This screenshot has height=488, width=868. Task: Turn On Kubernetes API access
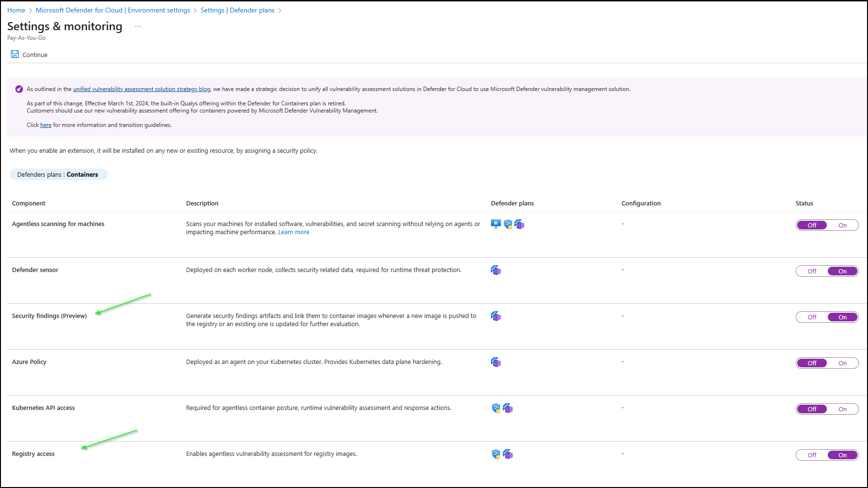coord(843,409)
